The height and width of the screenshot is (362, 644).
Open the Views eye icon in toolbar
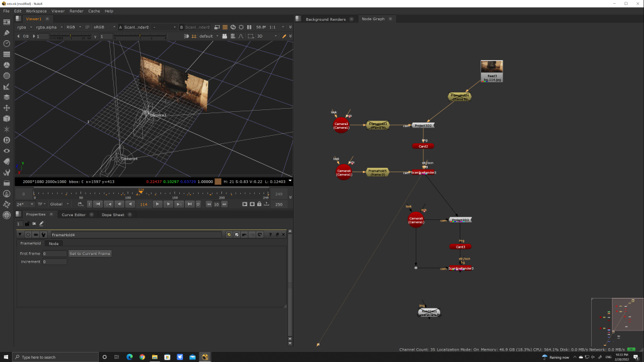6,151
